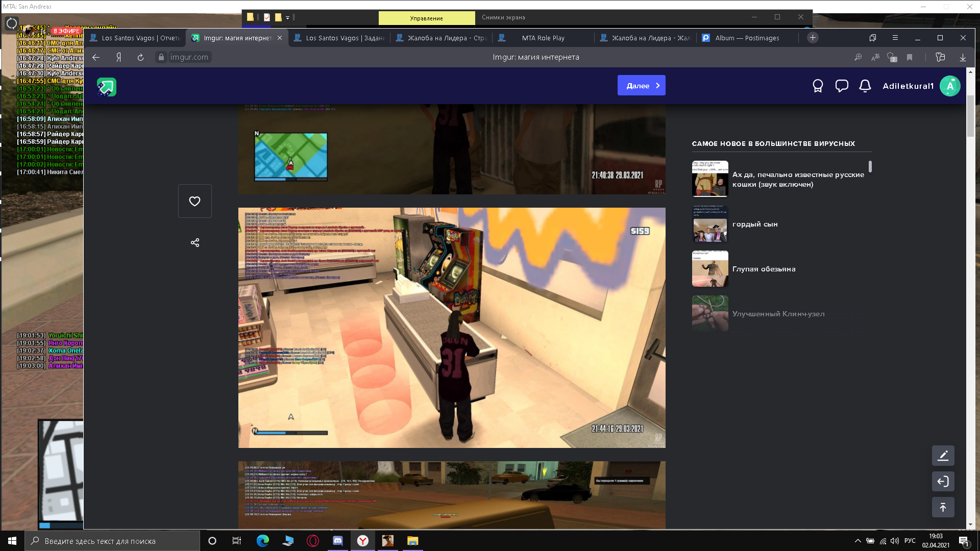980x551 pixels.
Task: Open the Imgur chat messages icon
Action: tap(841, 86)
